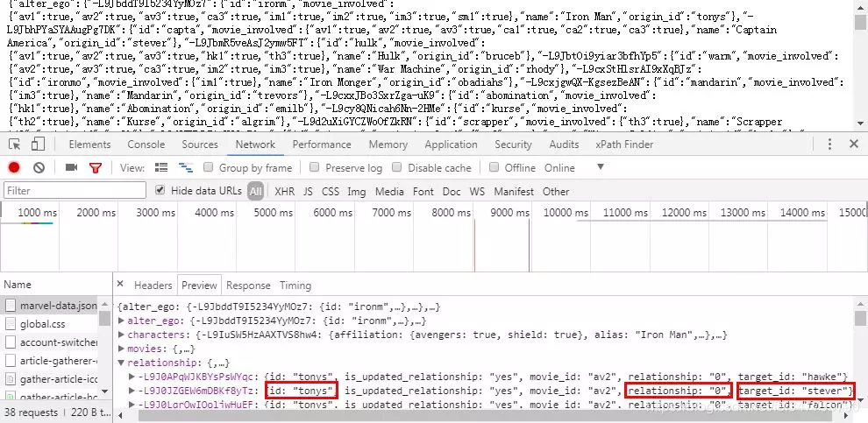This screenshot has height=423, width=868.
Task: Expand entry -L9J0LqrOwIOoliwHuEF
Action: (x=132, y=405)
